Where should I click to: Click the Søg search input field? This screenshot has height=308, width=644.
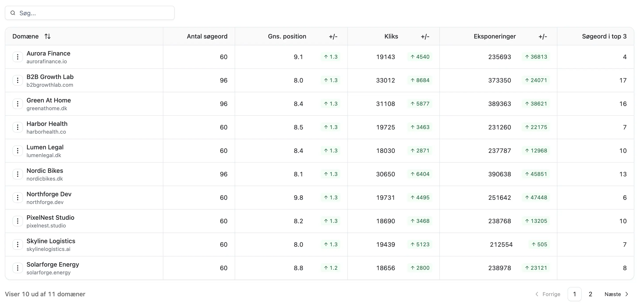90,13
